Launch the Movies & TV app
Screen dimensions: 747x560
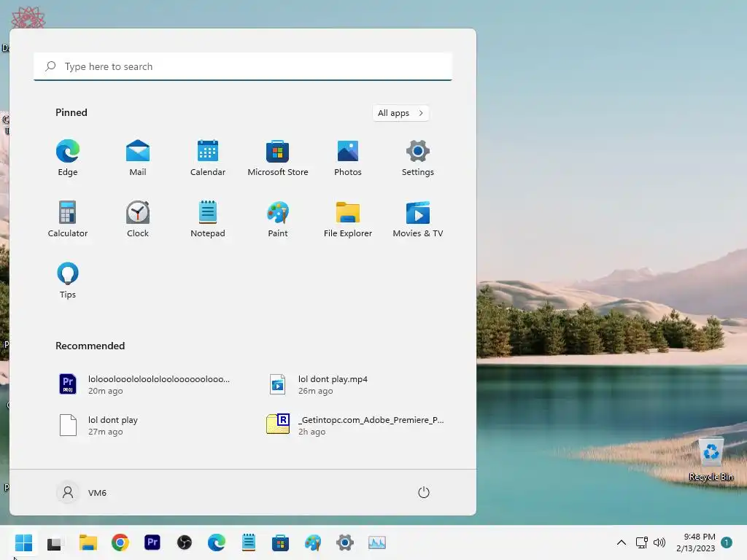[x=418, y=219]
